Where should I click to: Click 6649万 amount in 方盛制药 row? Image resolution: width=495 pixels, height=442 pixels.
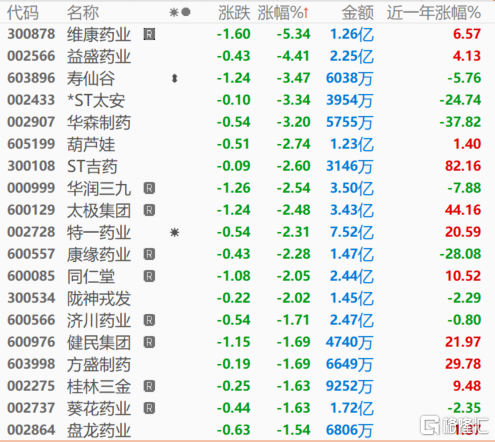pyautogui.click(x=349, y=364)
